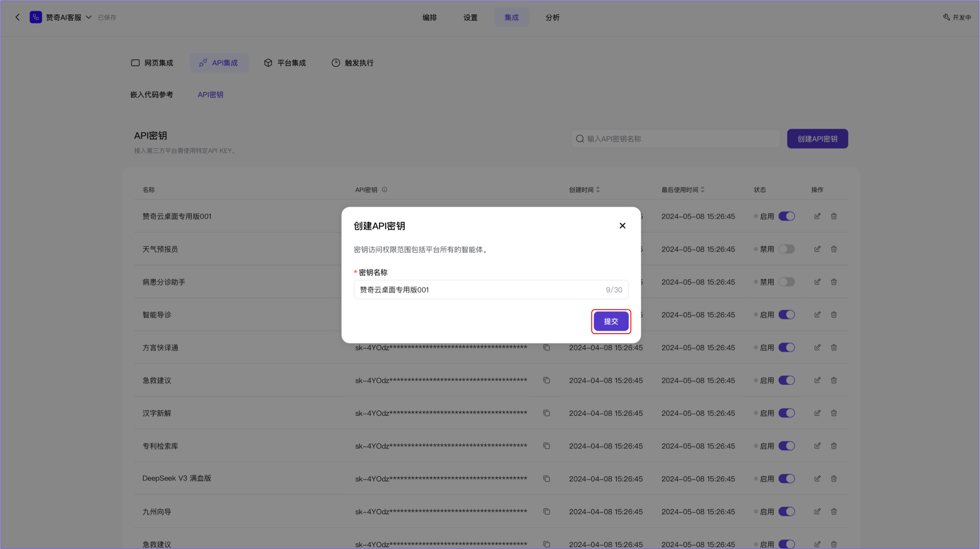
Task: Click the trash icon for 汉字新解
Action: 834,413
